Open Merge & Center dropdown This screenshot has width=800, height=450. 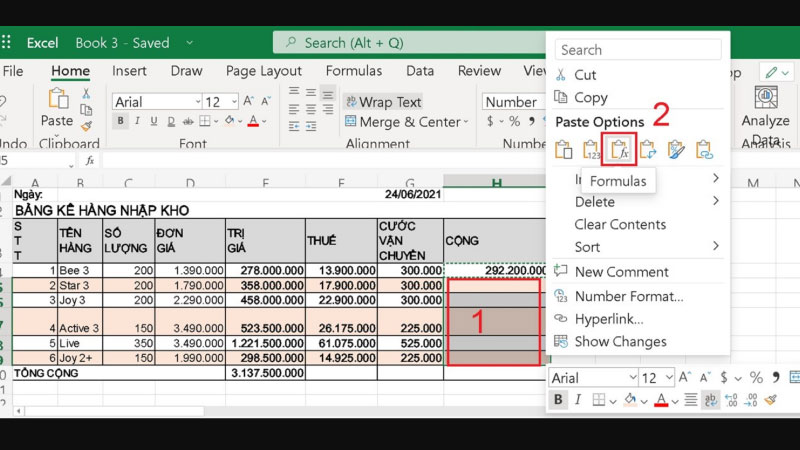tap(465, 122)
